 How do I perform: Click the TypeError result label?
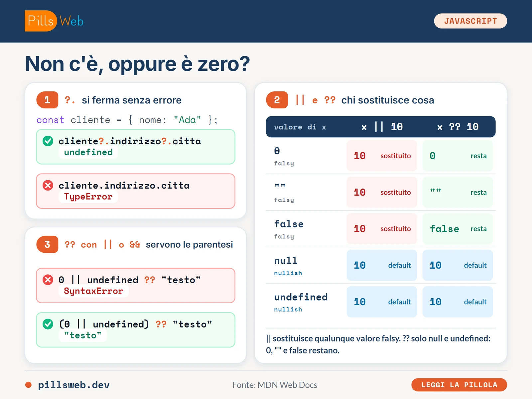[88, 197]
